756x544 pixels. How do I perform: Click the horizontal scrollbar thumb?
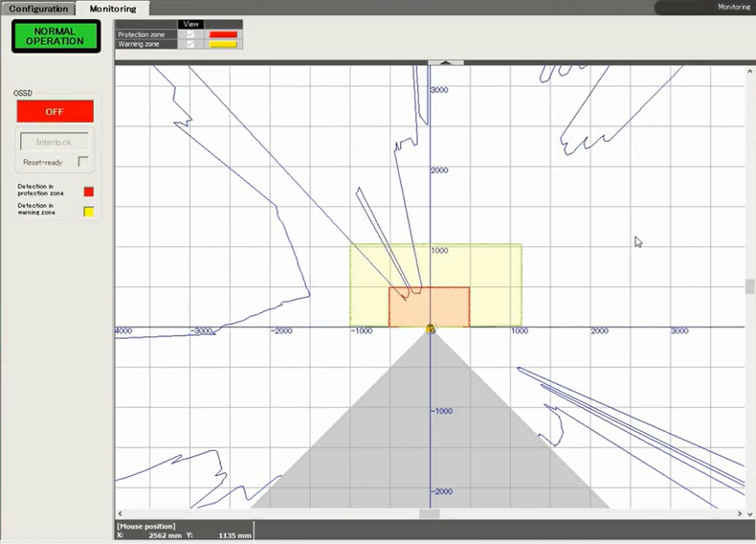pos(430,514)
